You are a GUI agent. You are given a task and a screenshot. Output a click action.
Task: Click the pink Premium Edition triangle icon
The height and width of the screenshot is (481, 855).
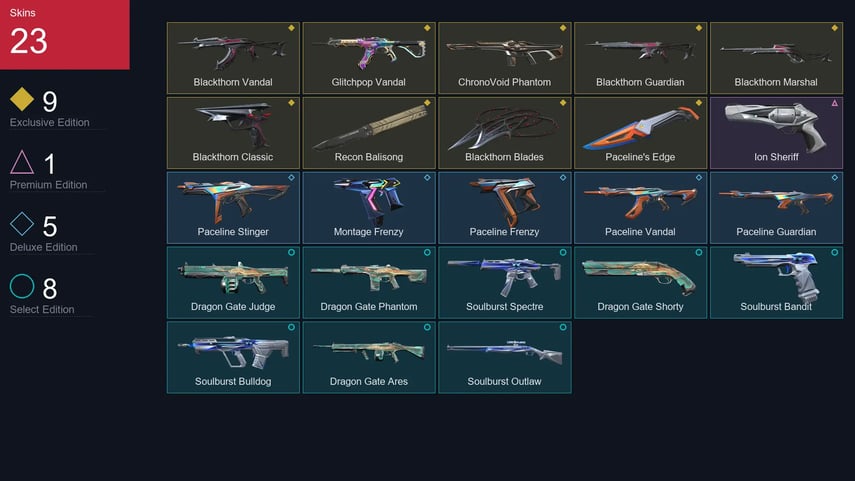click(22, 162)
